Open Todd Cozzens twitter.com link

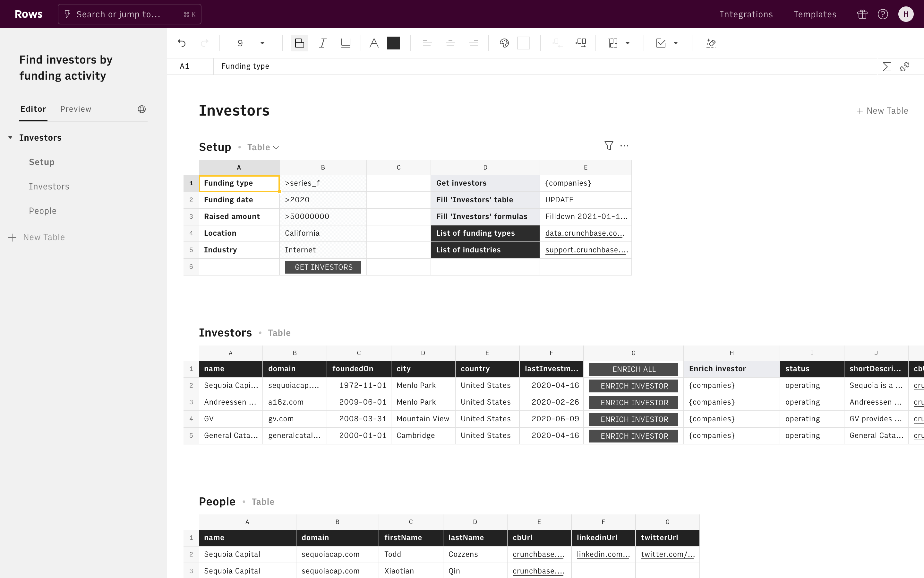(x=667, y=554)
